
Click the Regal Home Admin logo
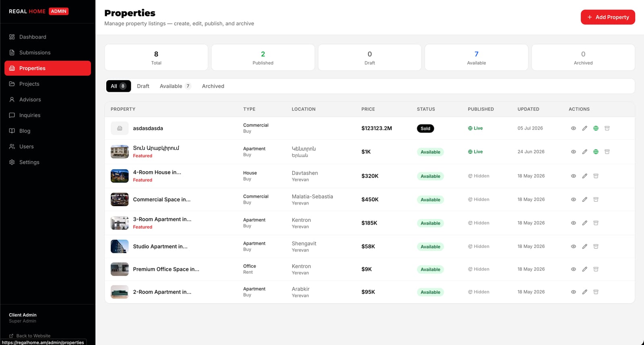pos(39,11)
